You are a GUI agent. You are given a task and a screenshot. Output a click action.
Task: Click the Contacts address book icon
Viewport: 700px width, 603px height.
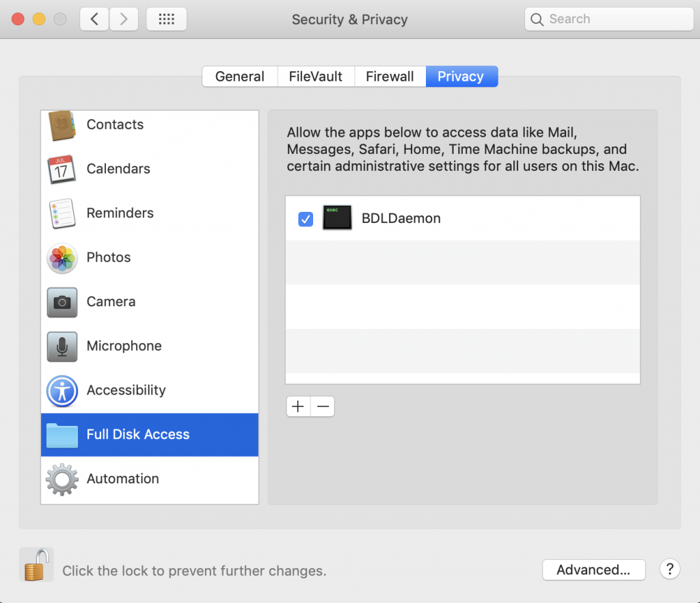[62, 125]
